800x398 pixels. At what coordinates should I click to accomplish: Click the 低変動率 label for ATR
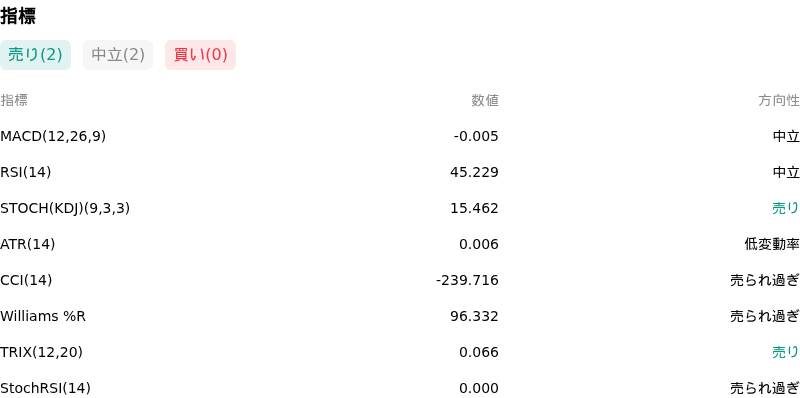pyautogui.click(x=772, y=244)
